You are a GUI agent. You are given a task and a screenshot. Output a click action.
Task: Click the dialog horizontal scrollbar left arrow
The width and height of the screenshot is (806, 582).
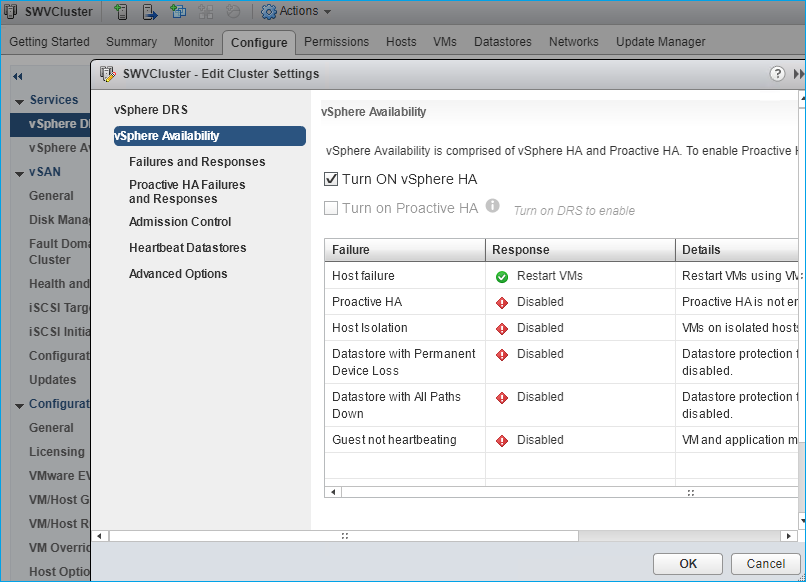pos(100,536)
